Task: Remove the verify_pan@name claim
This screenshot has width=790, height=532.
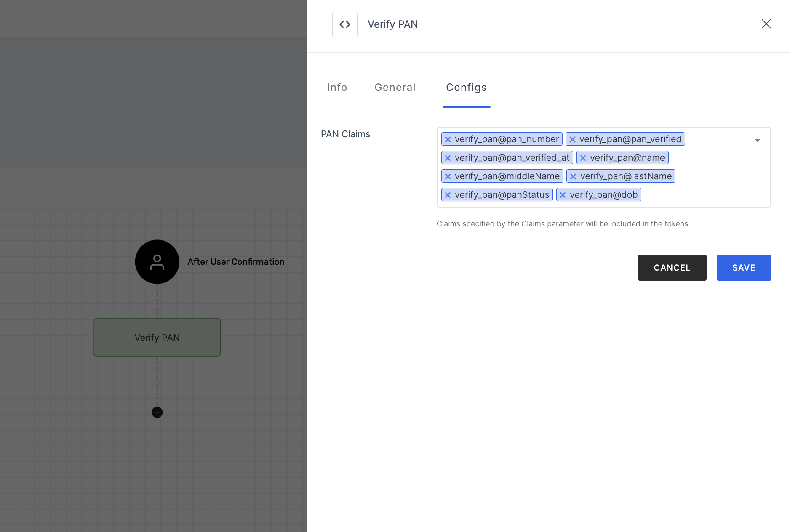Action: click(x=583, y=158)
